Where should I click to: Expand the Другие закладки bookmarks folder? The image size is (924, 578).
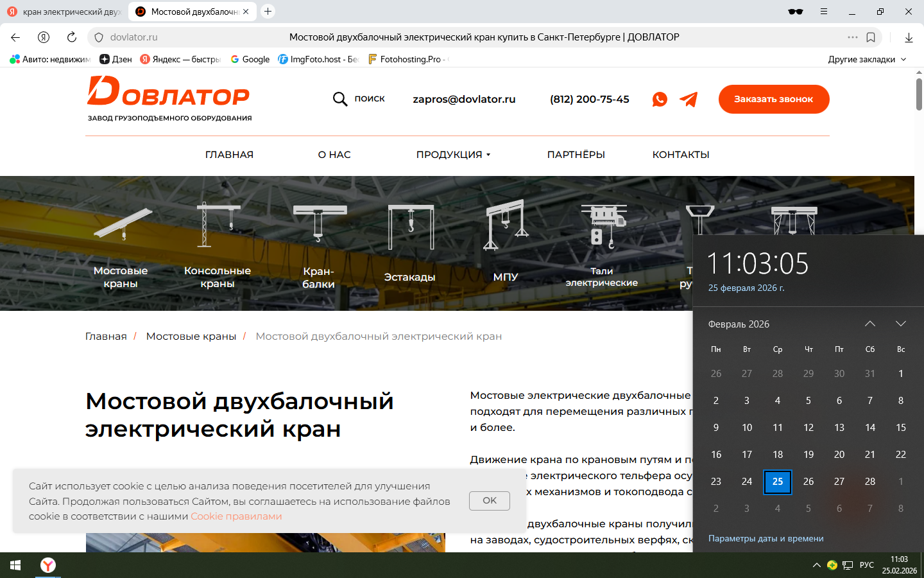point(867,59)
